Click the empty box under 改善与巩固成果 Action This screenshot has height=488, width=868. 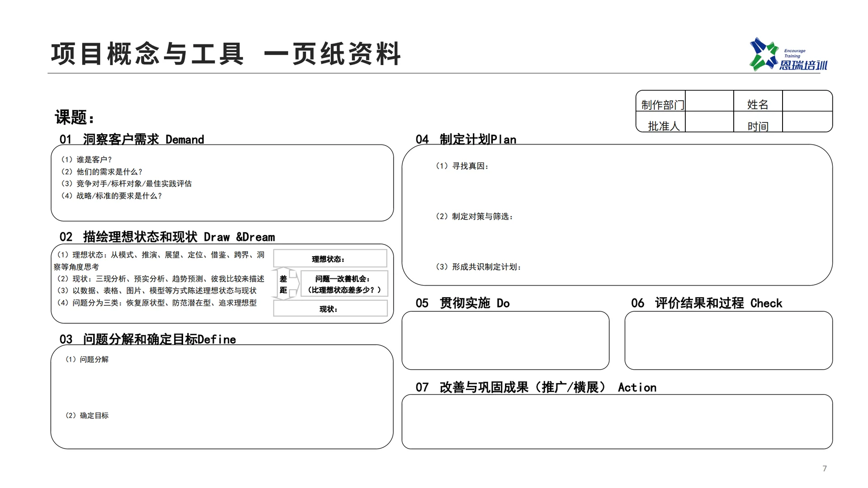tap(617, 422)
